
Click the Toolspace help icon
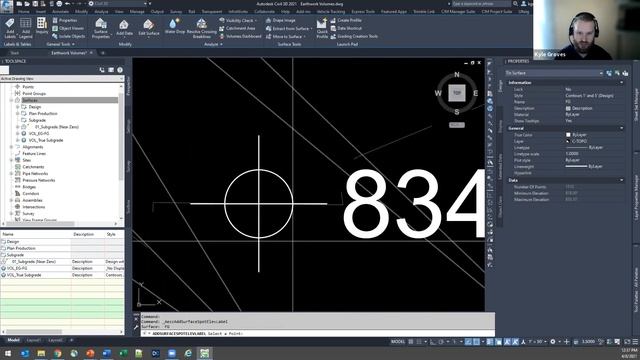[x=120, y=70]
